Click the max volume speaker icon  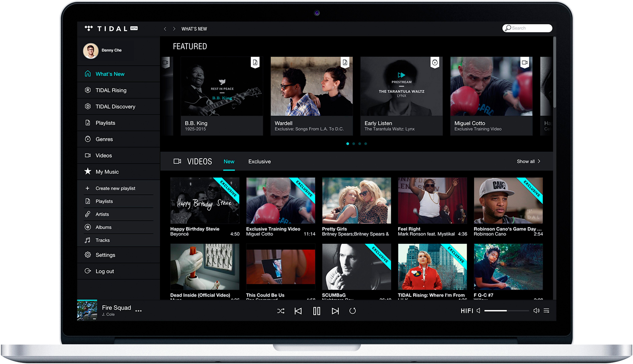(x=536, y=311)
